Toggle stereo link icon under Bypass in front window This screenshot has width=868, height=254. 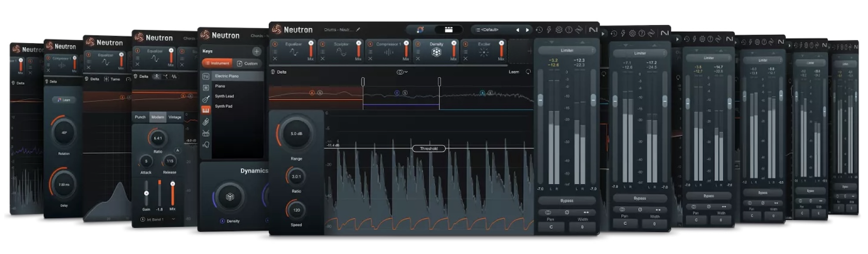pyautogui.click(x=548, y=212)
